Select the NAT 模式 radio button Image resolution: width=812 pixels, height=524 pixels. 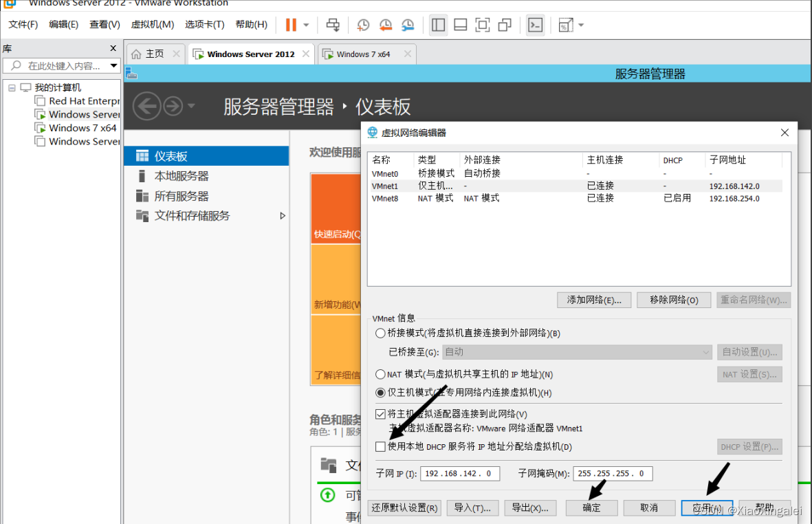[x=380, y=374]
